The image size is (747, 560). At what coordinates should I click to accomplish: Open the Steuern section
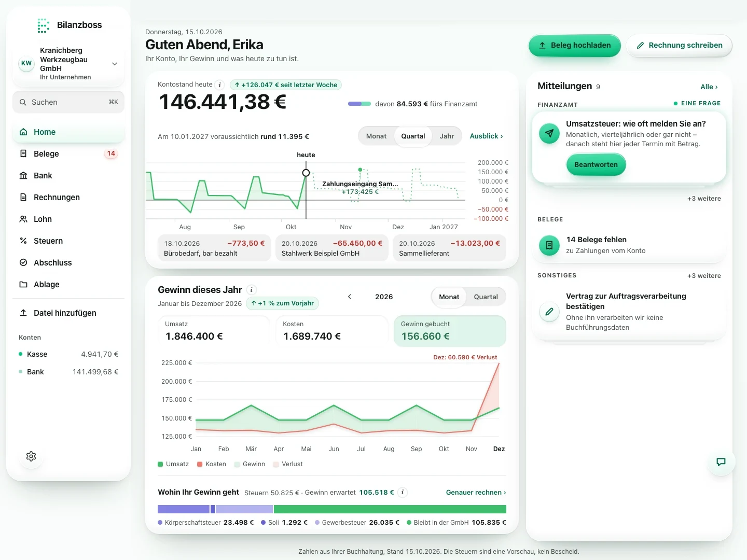point(68,241)
